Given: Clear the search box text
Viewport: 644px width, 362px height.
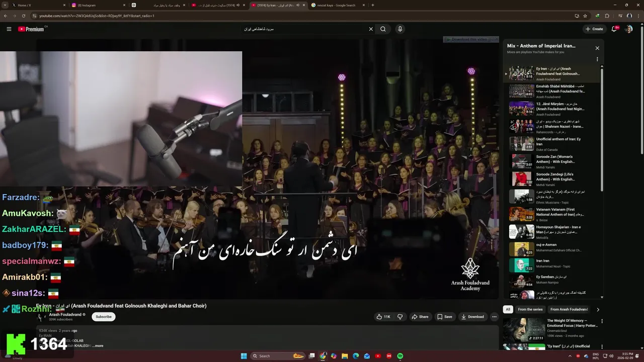Looking at the screenshot, I should pyautogui.click(x=371, y=29).
